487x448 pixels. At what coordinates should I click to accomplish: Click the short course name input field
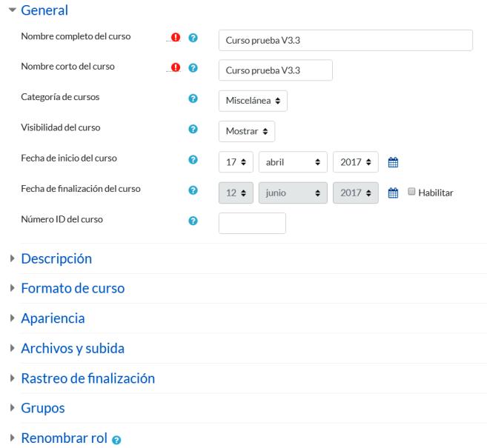pos(276,70)
